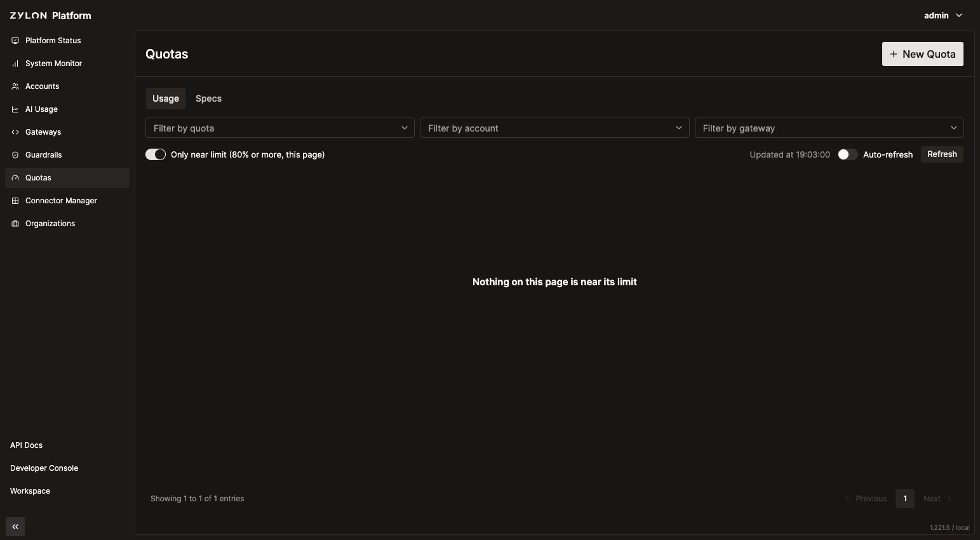Disable the Only near limit toggle
The width and height of the screenshot is (980, 540).
(x=156, y=154)
